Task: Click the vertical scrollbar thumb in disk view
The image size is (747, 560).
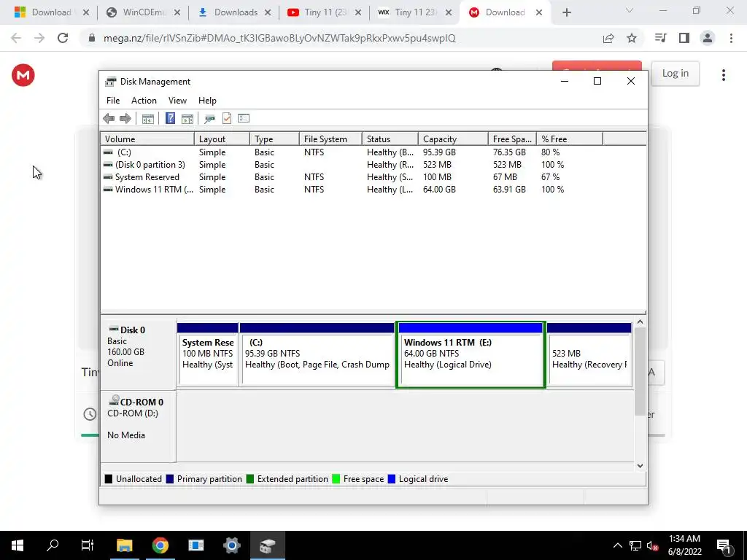Action: point(640,371)
